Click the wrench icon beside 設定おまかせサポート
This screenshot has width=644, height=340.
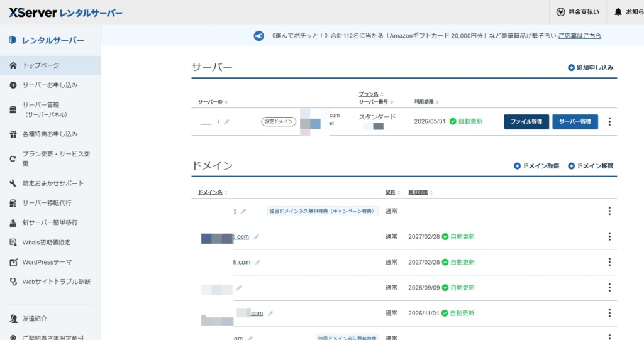pos(13,183)
